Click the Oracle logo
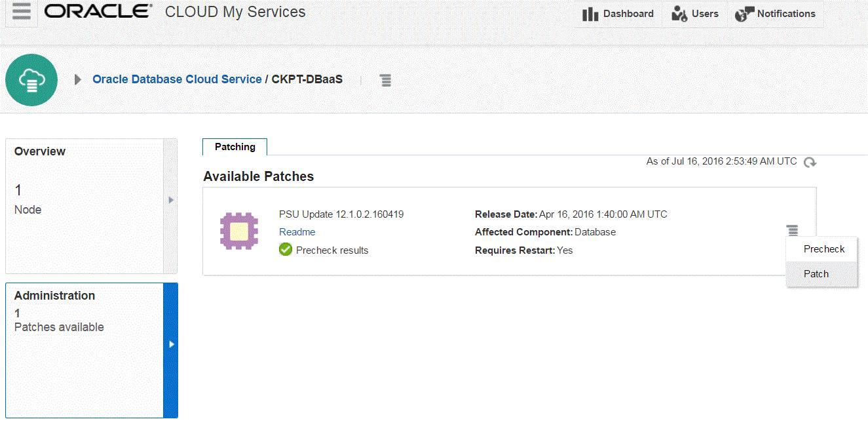Viewport: 868px width, 436px height. [98, 12]
